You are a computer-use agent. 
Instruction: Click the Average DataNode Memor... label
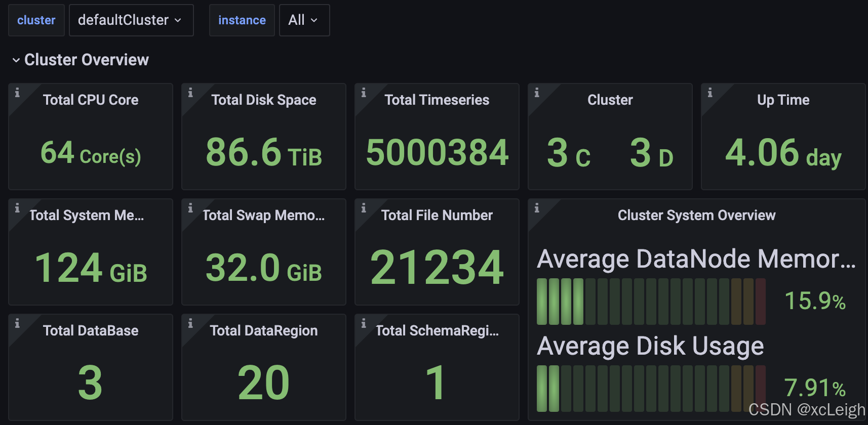click(696, 259)
